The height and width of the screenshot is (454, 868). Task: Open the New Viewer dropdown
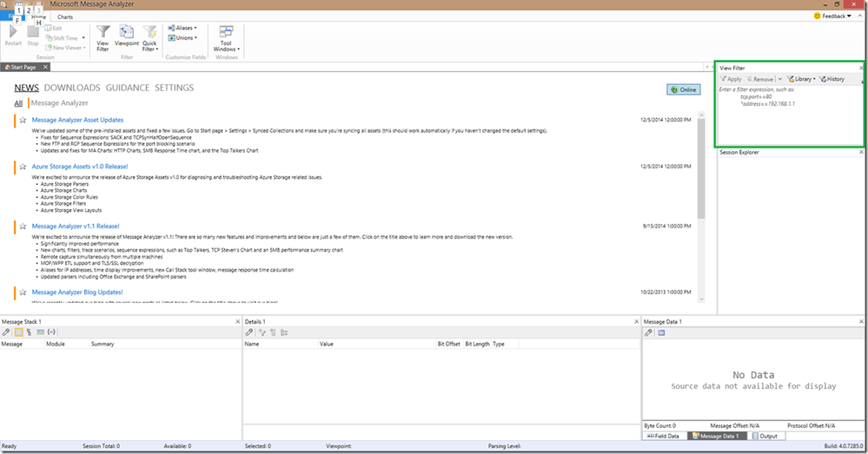click(65, 48)
